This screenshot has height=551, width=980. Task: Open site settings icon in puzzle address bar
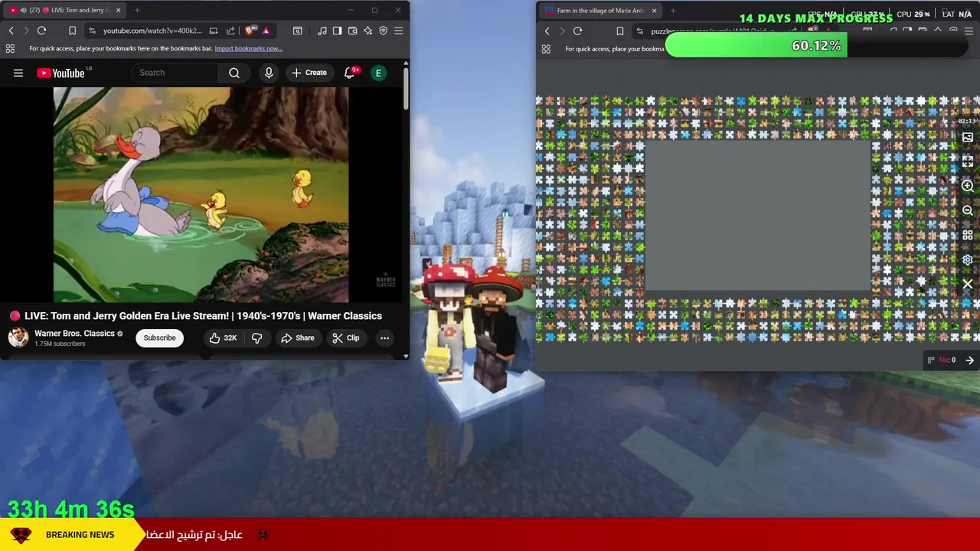(640, 31)
